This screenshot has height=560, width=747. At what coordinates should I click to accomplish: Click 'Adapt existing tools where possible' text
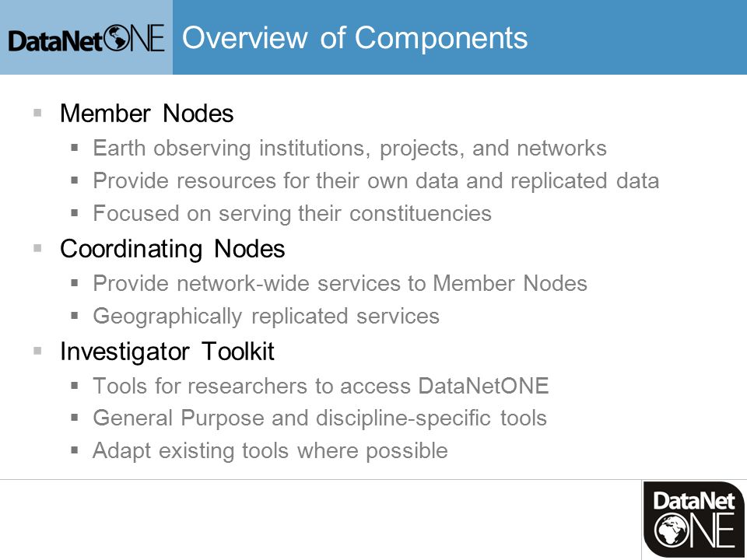[x=270, y=451]
